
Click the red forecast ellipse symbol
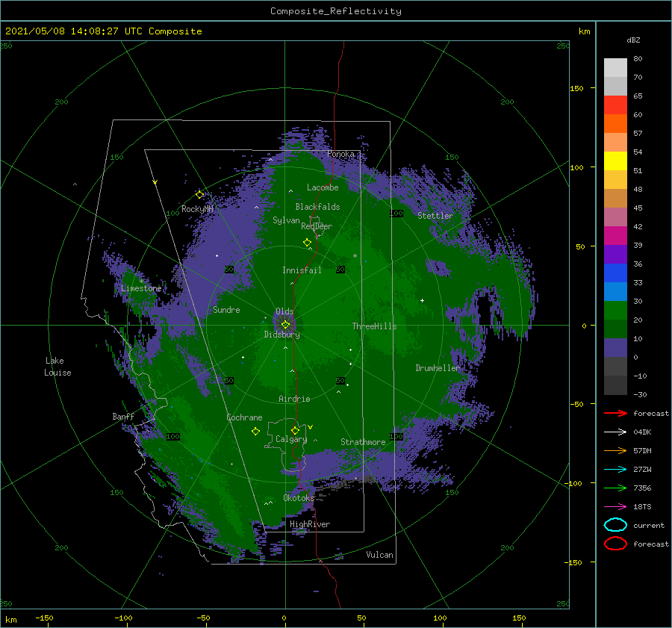(x=615, y=544)
